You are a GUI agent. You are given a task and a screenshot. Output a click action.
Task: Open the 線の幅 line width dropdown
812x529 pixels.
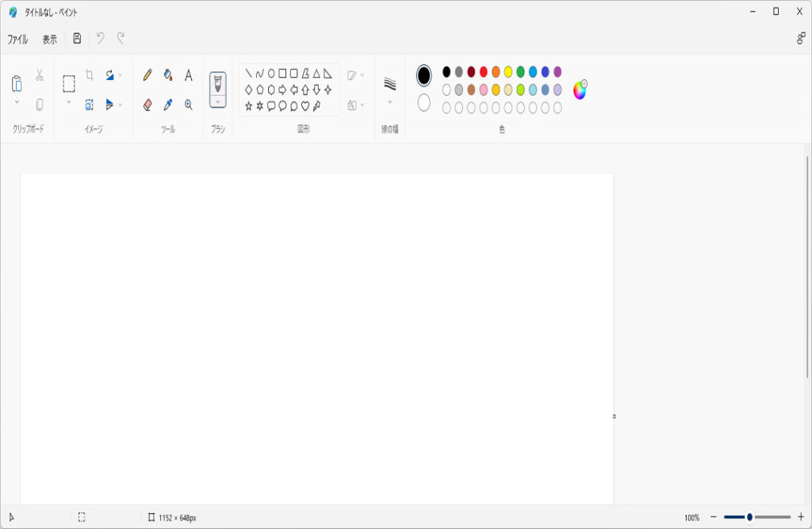point(389,102)
